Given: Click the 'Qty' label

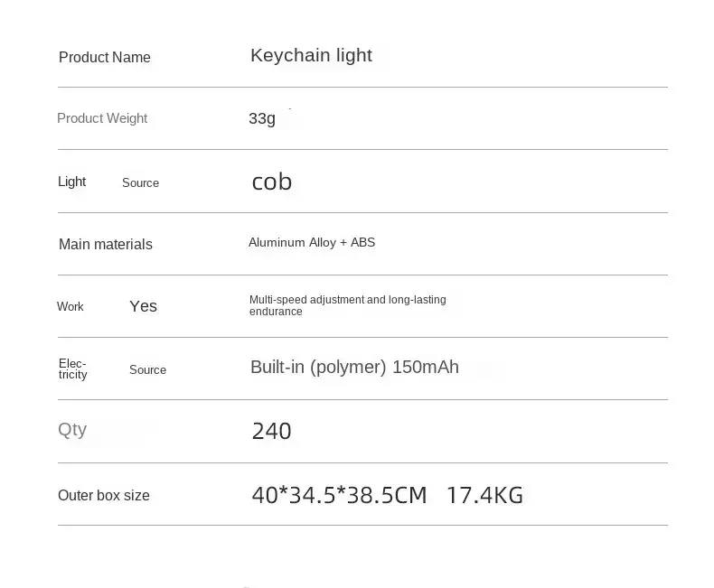Looking at the screenshot, I should point(72,429).
